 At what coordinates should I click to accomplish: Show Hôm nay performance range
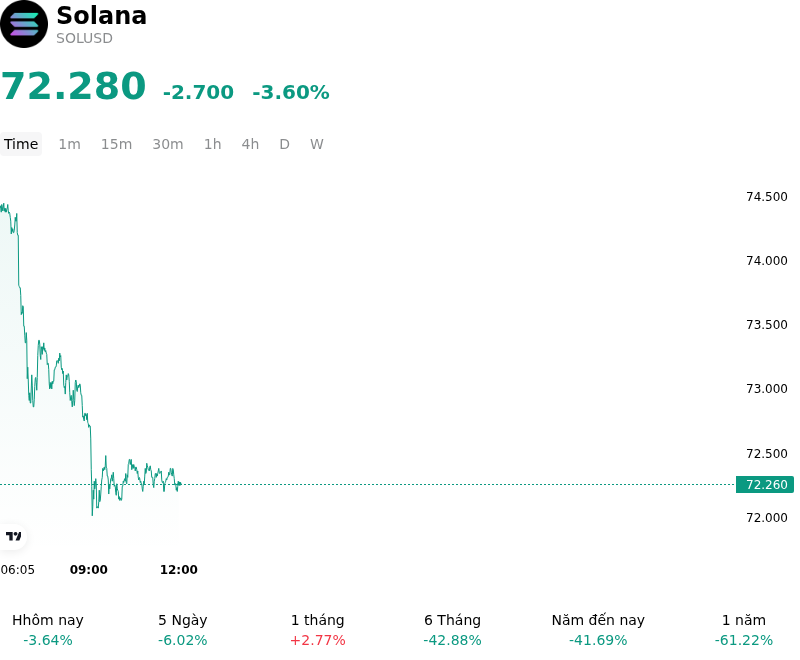[48, 630]
